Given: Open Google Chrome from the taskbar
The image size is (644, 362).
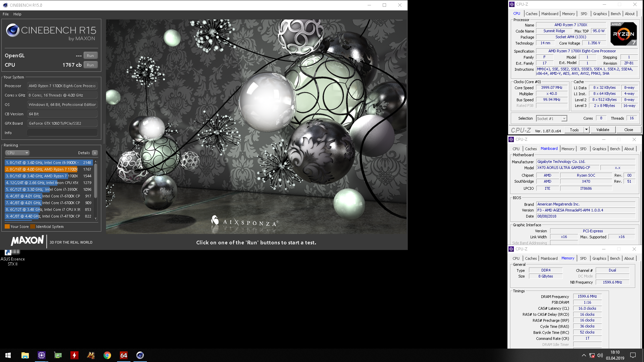Looking at the screenshot, I should click(x=107, y=355).
